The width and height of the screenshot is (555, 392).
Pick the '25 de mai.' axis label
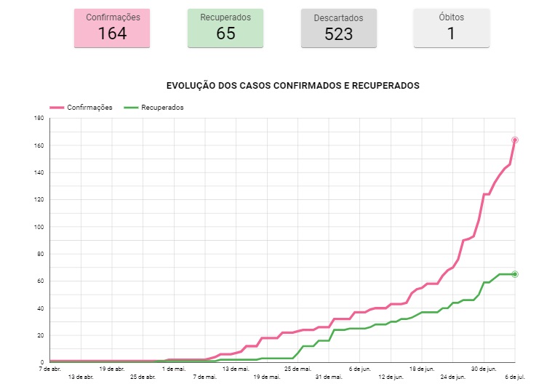[298, 369]
